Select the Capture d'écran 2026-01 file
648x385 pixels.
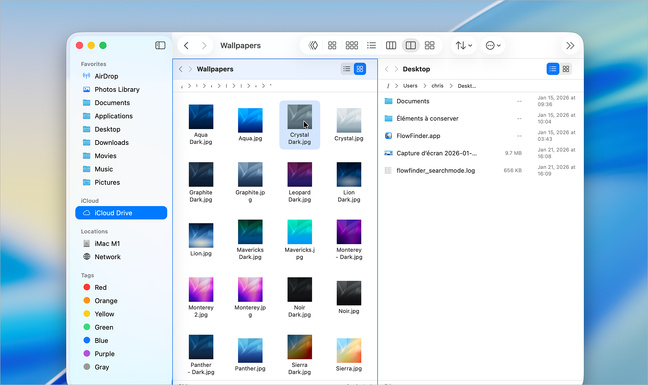coord(481,153)
